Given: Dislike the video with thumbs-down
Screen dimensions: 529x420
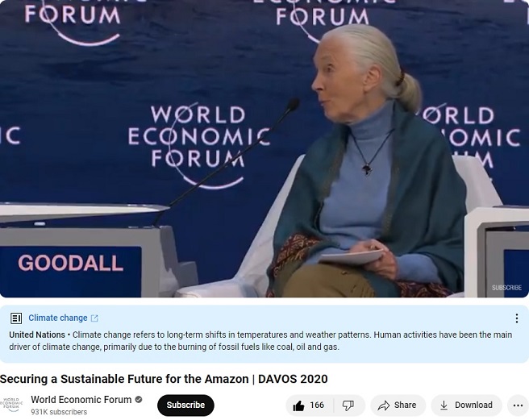Looking at the screenshot, I should [x=348, y=405].
